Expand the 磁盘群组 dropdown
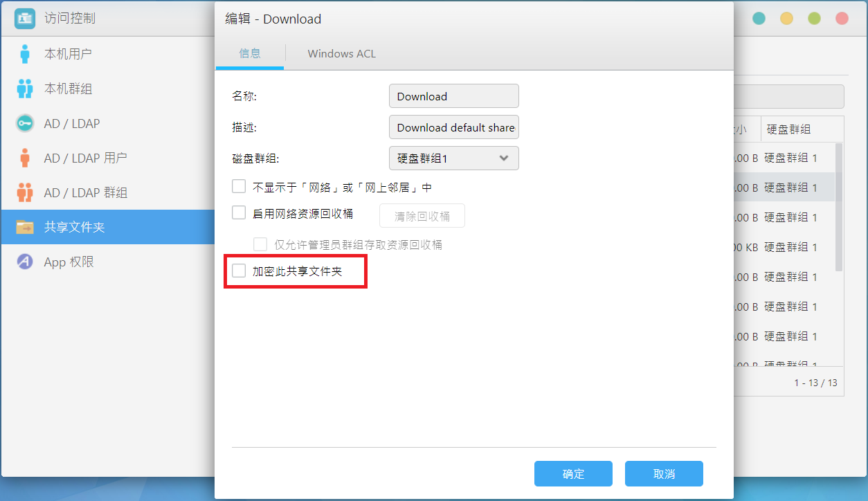This screenshot has height=501, width=868. point(454,158)
